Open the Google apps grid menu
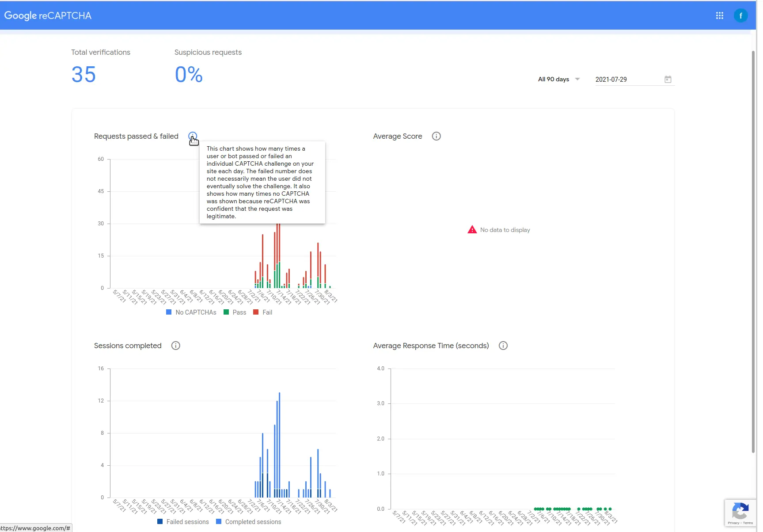The height and width of the screenshot is (532, 763). 719,15
